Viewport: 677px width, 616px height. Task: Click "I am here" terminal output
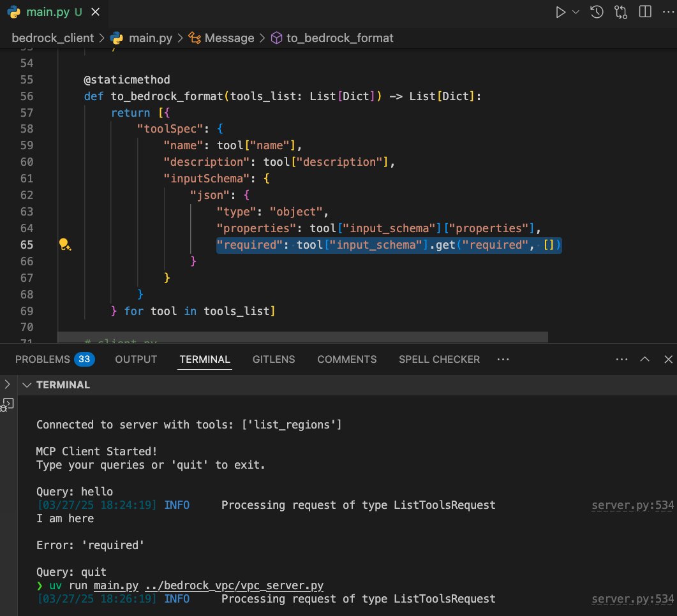pyautogui.click(x=64, y=518)
